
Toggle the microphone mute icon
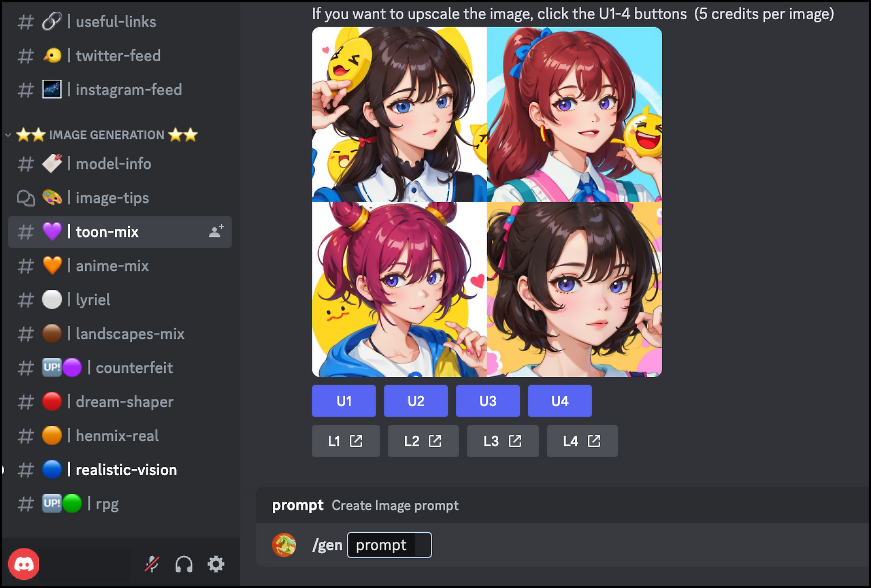152,563
